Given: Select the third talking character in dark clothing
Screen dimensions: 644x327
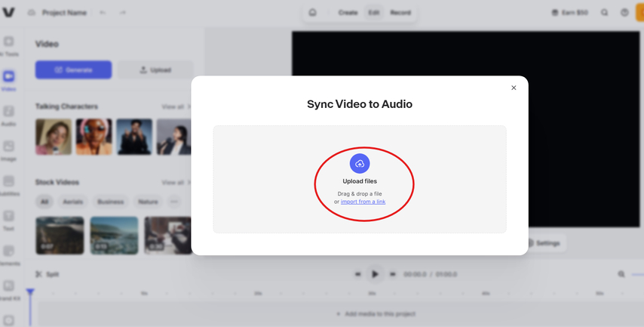Looking at the screenshot, I should (x=134, y=137).
